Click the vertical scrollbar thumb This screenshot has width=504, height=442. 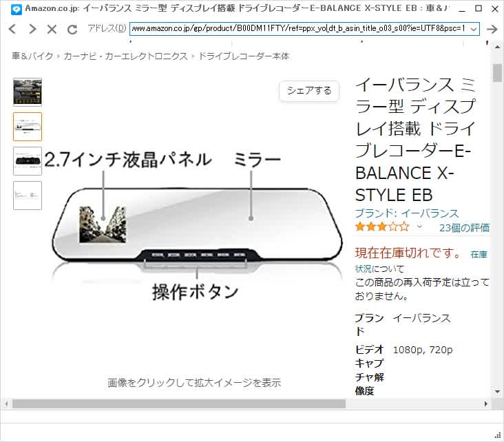(x=498, y=73)
